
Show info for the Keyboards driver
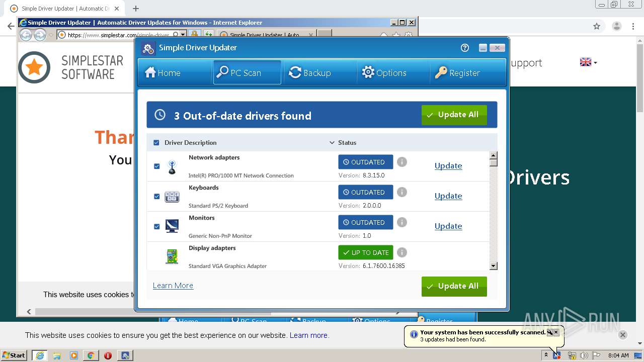click(401, 192)
